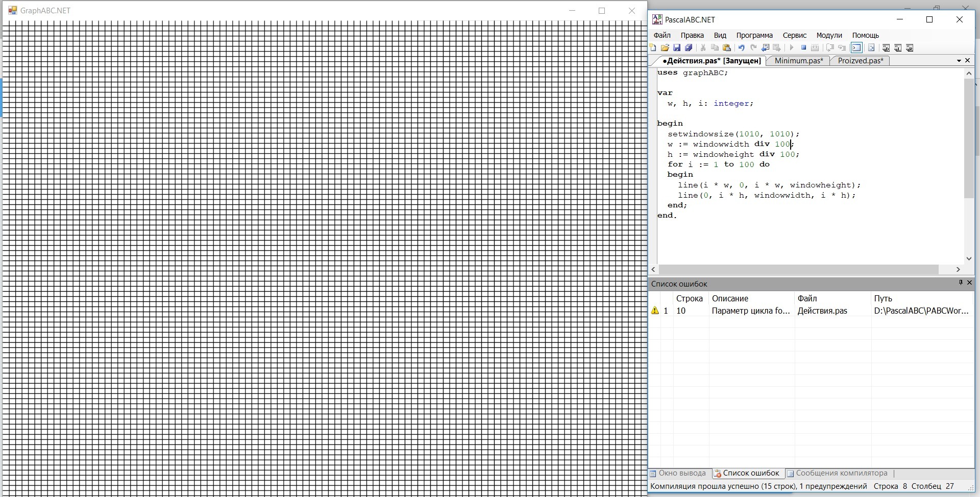
Task: Click the Save All icon
Action: tap(689, 48)
